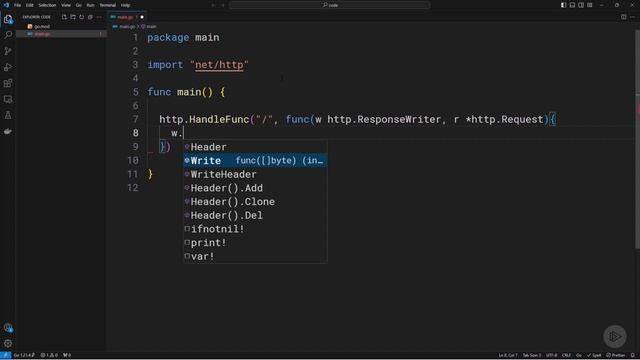
Task: Click the command center search box
Action: click(329, 5)
